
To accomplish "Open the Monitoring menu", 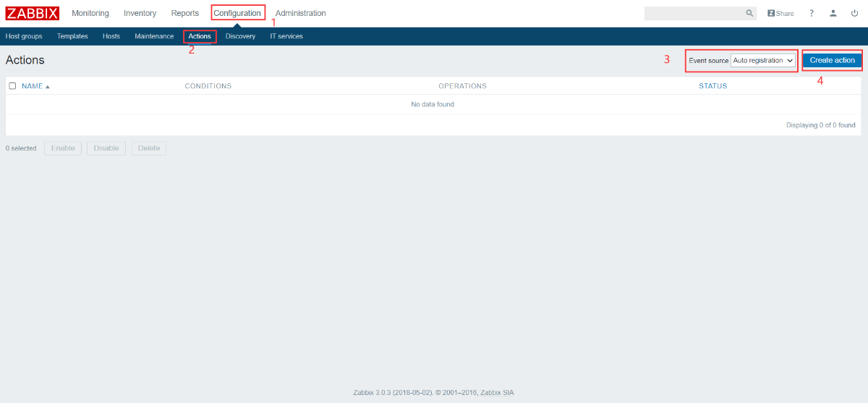I will 90,13.
